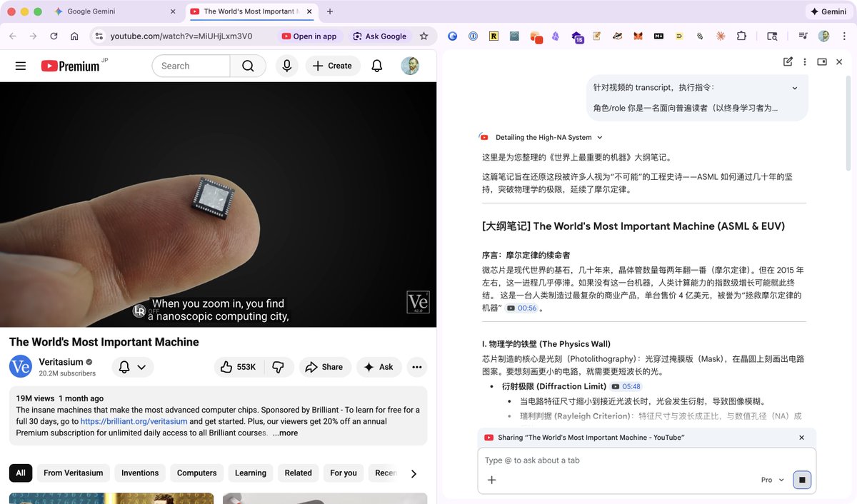Dislike the video with the thumbs down
This screenshot has height=504, width=857.
279,366
